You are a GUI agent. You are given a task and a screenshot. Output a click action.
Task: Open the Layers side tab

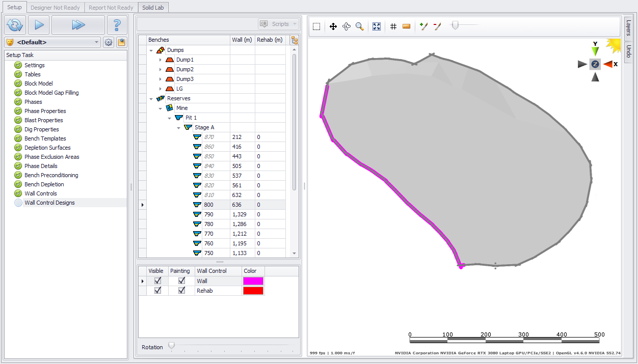pos(628,28)
